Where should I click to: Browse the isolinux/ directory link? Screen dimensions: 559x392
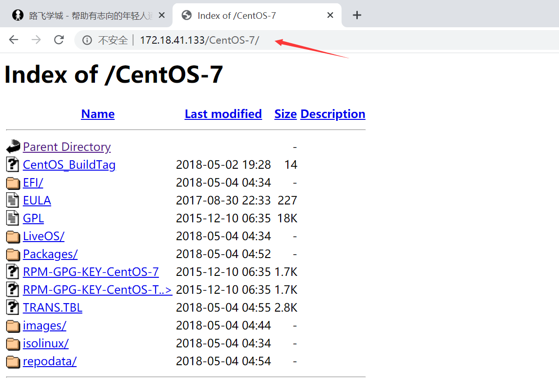pyautogui.click(x=46, y=343)
